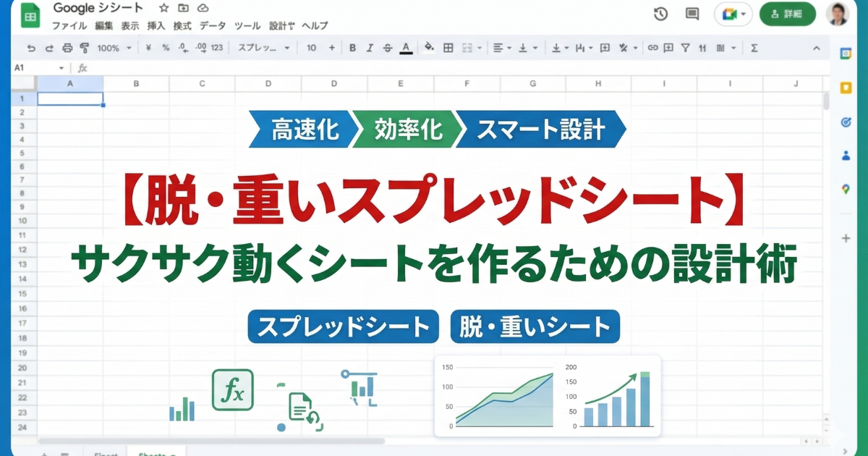
Task: Click the green 詳細 share button
Action: (787, 14)
